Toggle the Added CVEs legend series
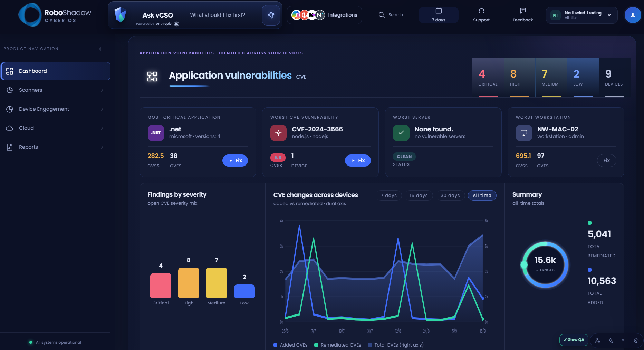 [x=290, y=345]
